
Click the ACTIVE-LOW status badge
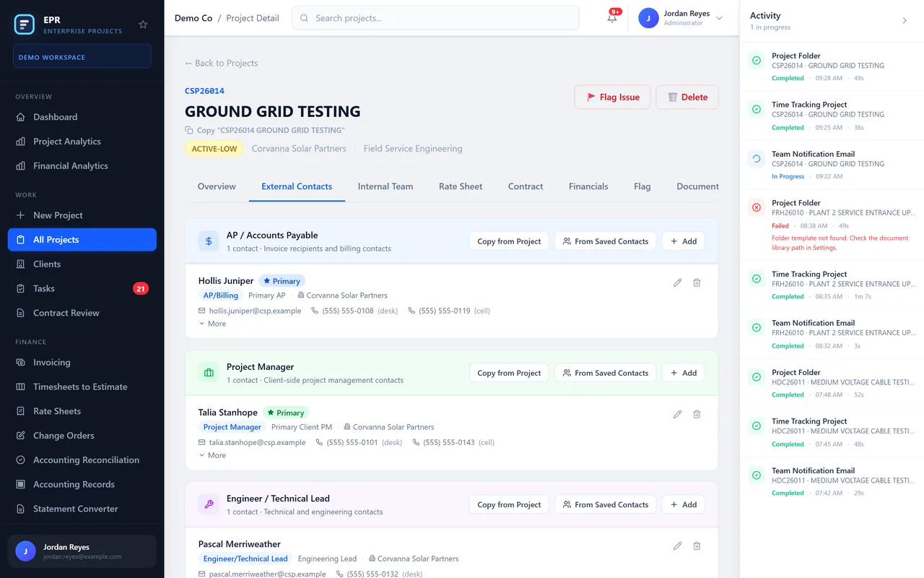click(214, 149)
